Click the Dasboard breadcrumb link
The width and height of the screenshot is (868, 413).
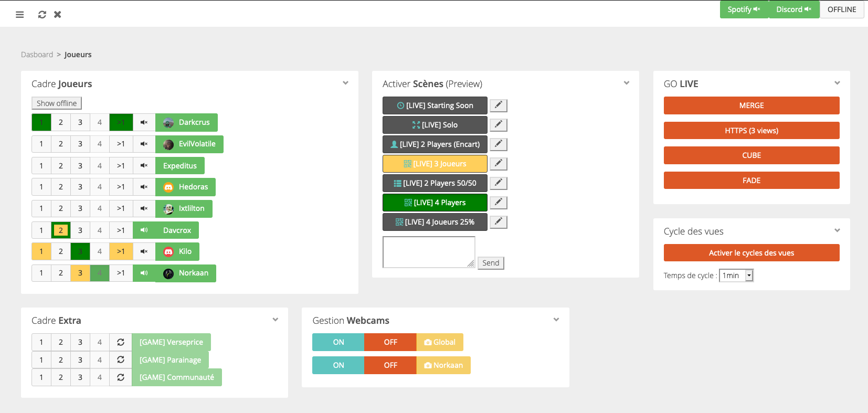[x=37, y=55]
